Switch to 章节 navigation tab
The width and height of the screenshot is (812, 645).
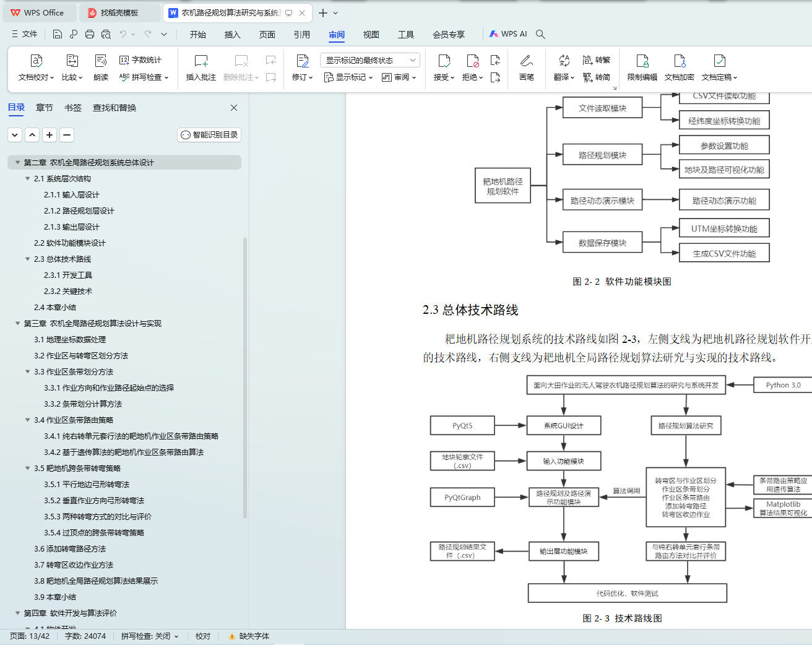(x=45, y=108)
